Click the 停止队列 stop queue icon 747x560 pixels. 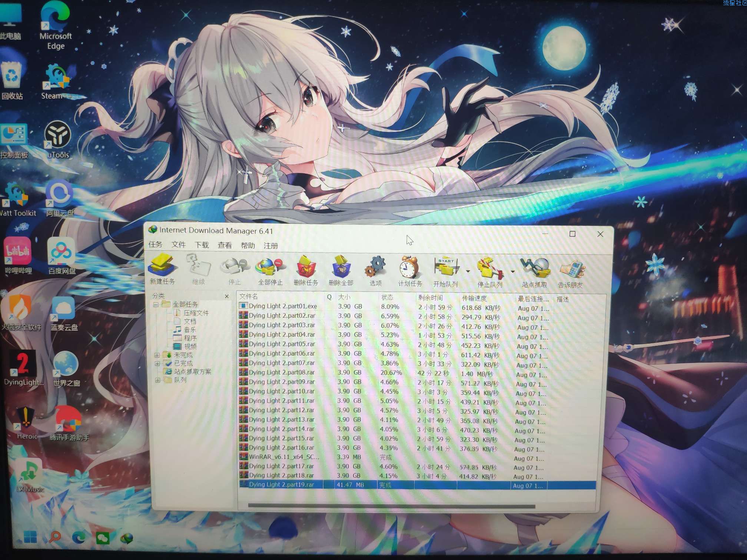(490, 272)
